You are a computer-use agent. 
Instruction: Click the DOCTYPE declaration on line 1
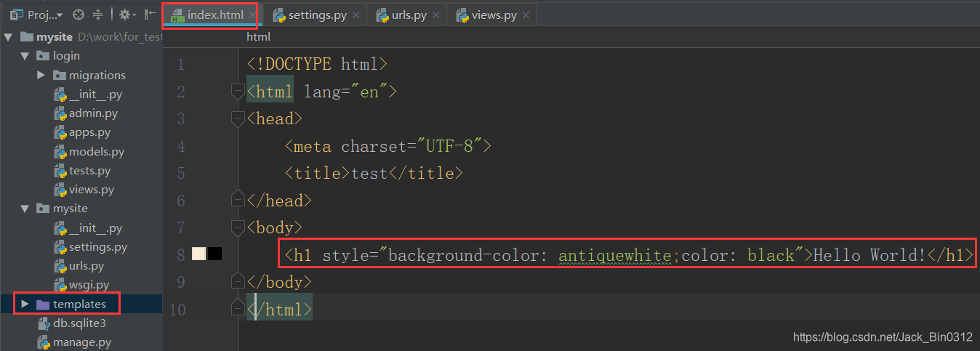tap(317, 64)
